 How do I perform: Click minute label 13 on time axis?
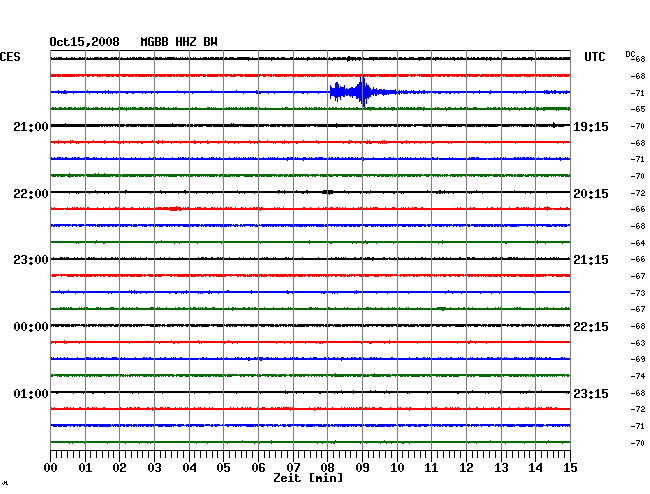click(x=501, y=467)
